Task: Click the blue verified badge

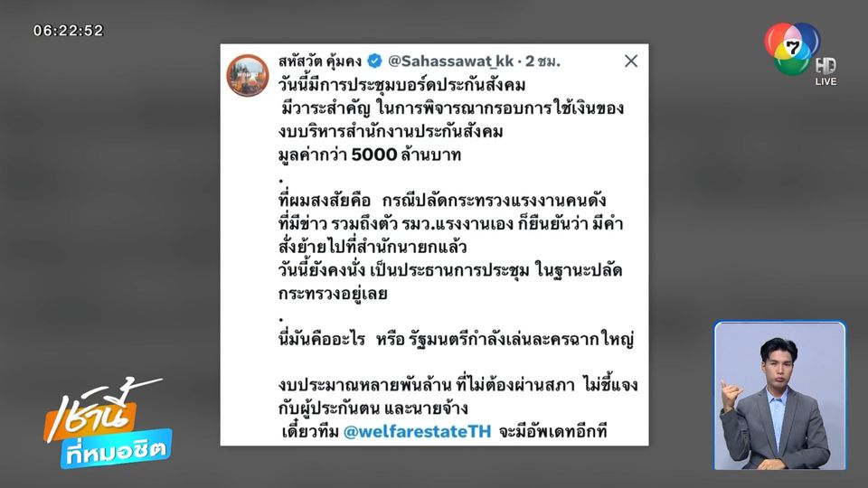Action: 374,61
